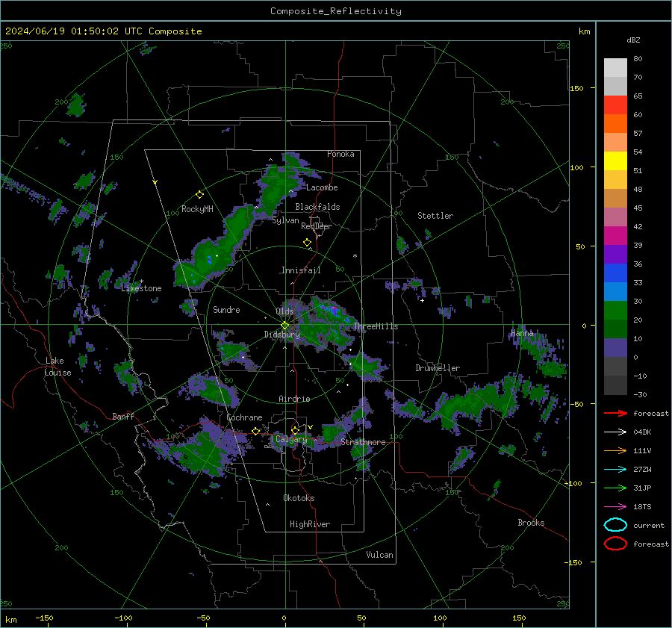Screen dimensions: 672x628
Task: Click the Airdrie label
Action: click(294, 399)
